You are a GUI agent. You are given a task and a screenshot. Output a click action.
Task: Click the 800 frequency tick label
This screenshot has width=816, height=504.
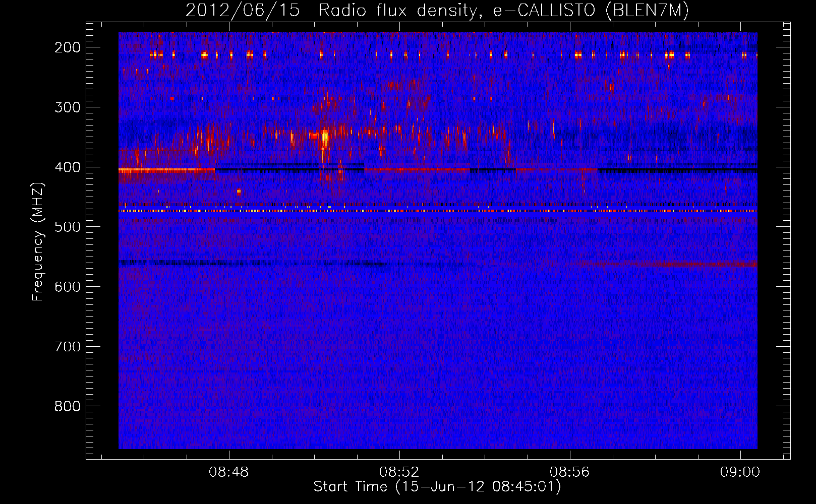67,406
